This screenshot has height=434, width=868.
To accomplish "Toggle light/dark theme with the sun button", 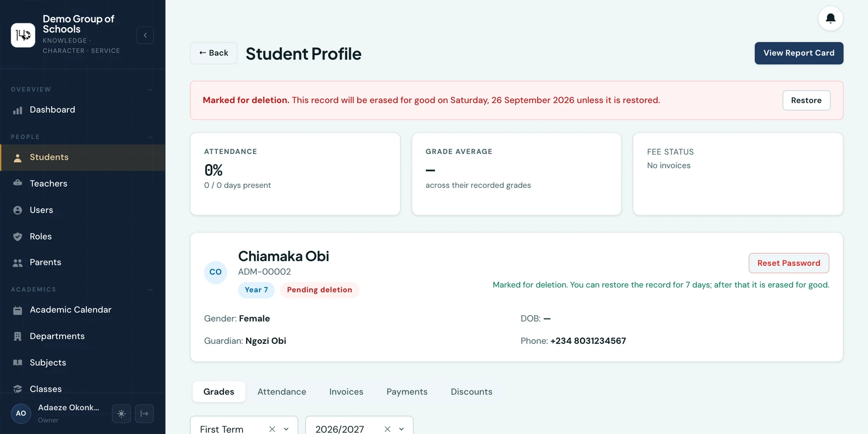I will (121, 413).
